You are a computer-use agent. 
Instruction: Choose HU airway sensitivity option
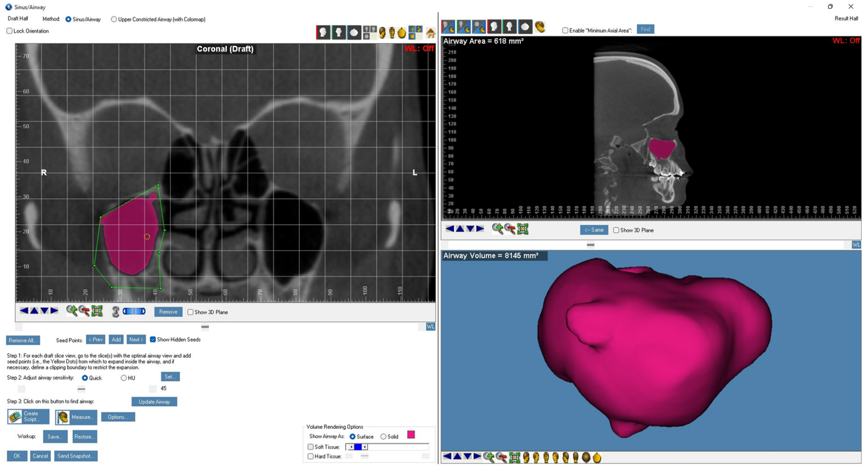click(124, 378)
